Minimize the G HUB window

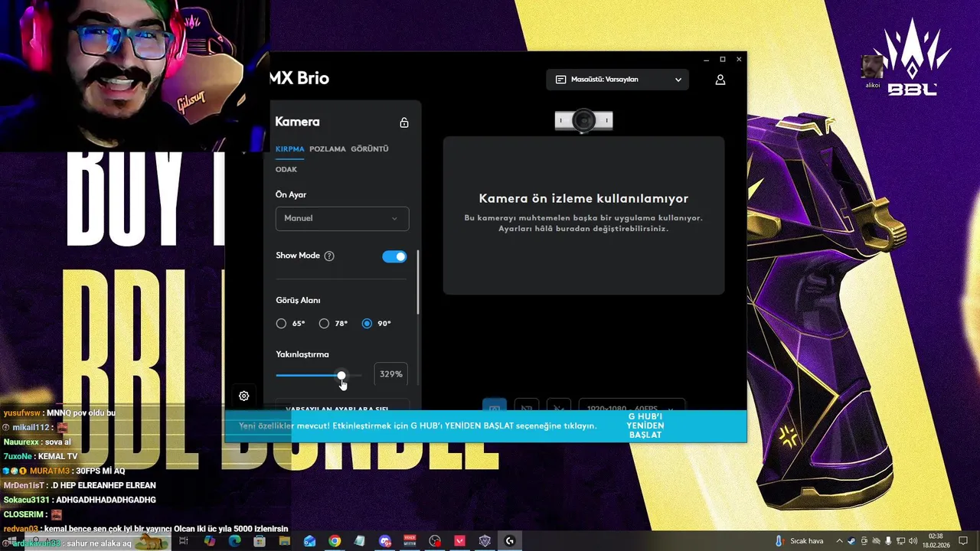[x=707, y=59]
